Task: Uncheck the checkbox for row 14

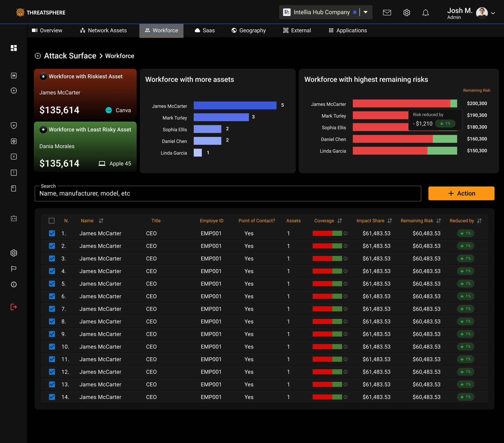Action: pyautogui.click(x=52, y=397)
